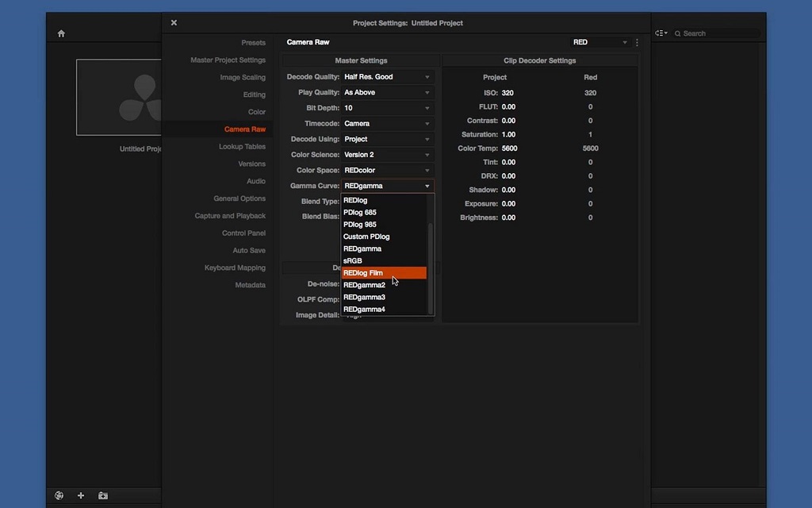Go to Editing settings
This screenshot has height=508, width=812.
tap(255, 94)
